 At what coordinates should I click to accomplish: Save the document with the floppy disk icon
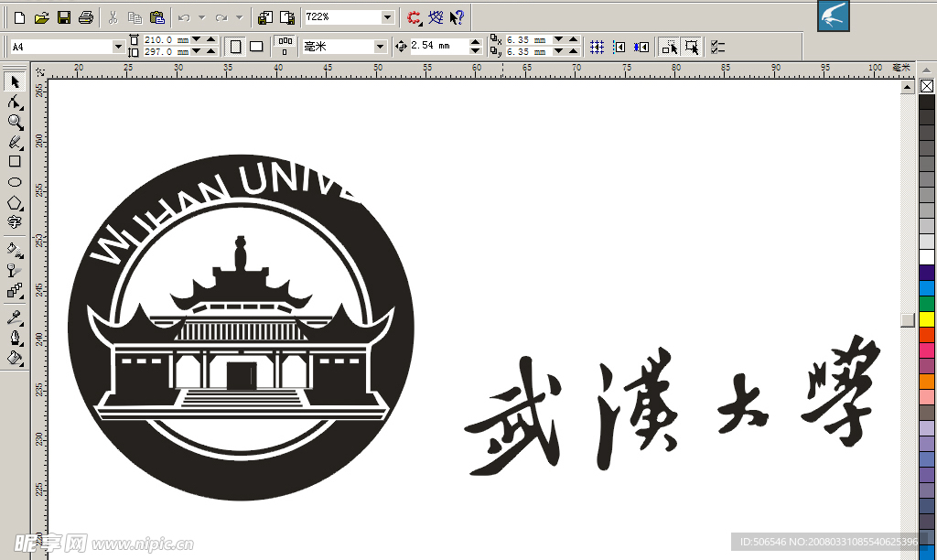[64, 18]
